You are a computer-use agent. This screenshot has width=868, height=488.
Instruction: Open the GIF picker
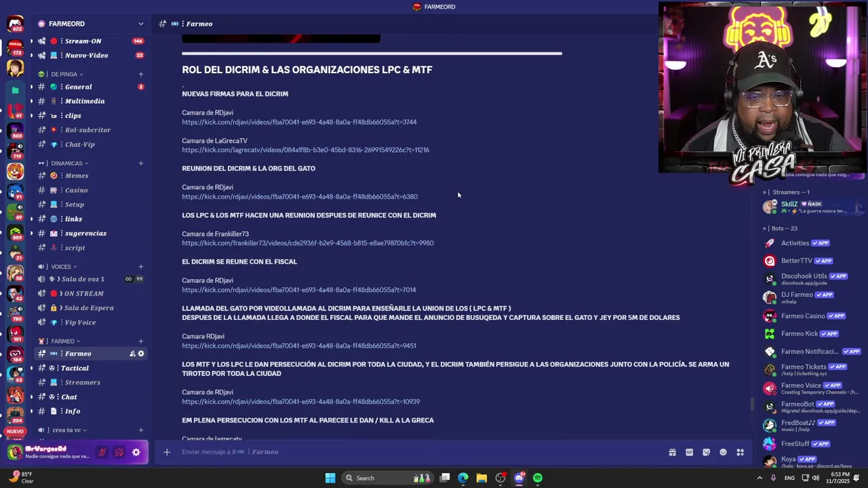click(689, 452)
